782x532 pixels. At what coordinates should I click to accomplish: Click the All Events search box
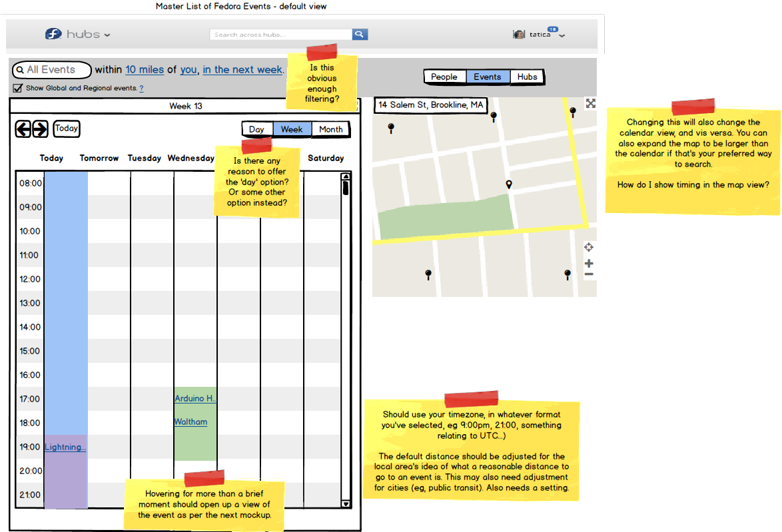tap(52, 70)
